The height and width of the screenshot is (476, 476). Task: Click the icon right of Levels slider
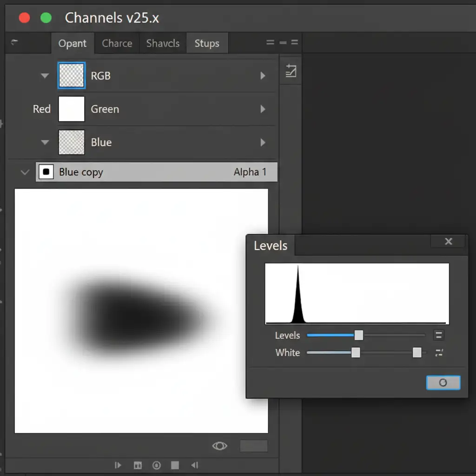(x=438, y=335)
